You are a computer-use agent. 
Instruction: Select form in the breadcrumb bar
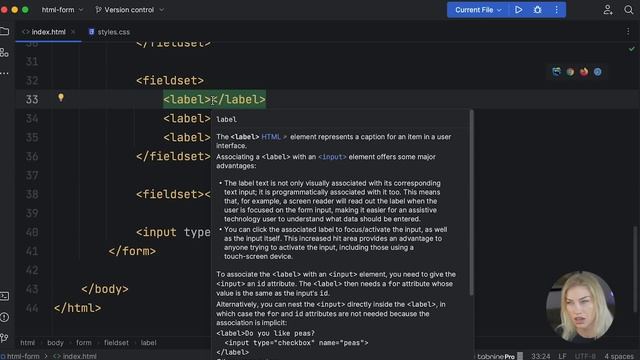pyautogui.click(x=84, y=343)
